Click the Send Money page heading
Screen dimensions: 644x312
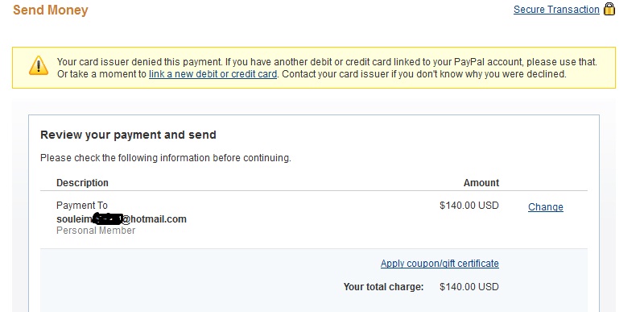tap(51, 10)
